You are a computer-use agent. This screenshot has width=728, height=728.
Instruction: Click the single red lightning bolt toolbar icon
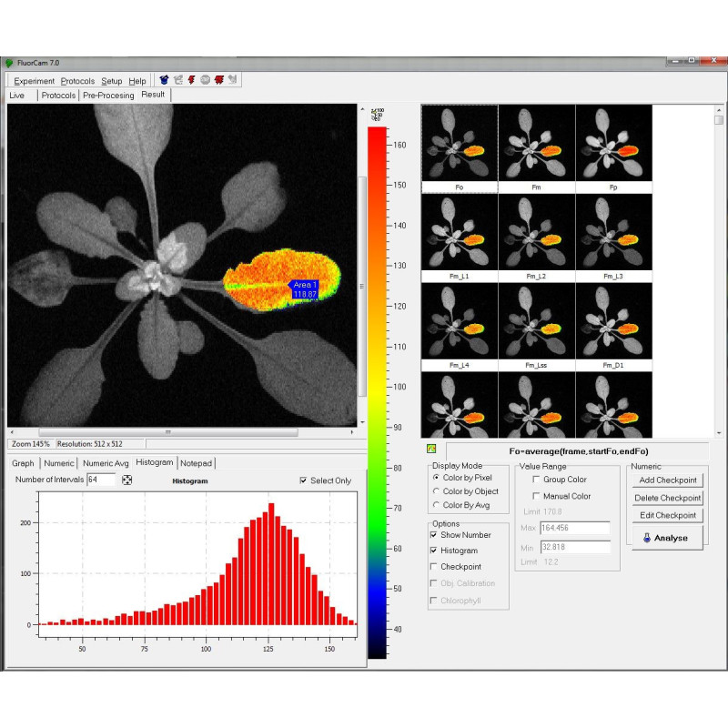(192, 80)
